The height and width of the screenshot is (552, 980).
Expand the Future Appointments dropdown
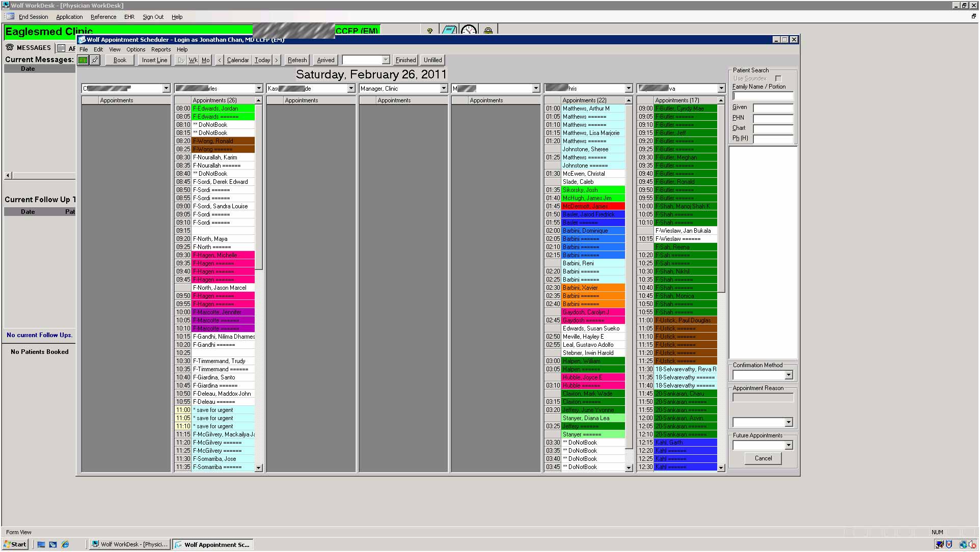point(788,446)
